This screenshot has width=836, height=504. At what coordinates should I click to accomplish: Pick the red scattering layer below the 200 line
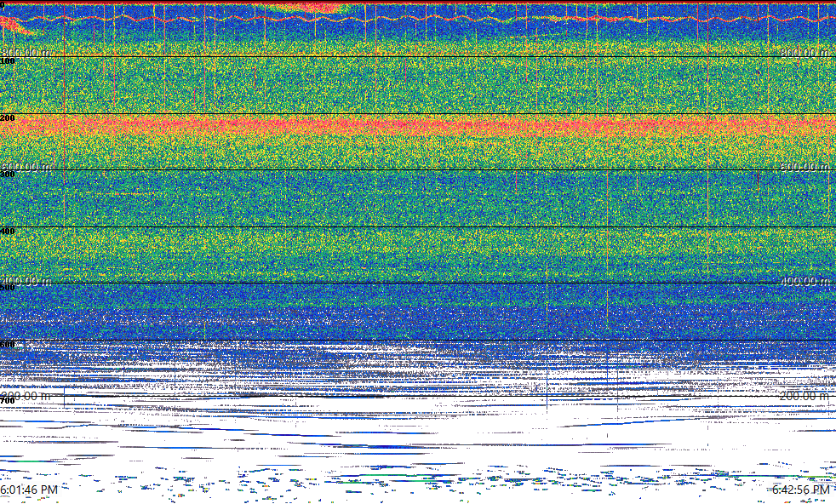(x=418, y=126)
